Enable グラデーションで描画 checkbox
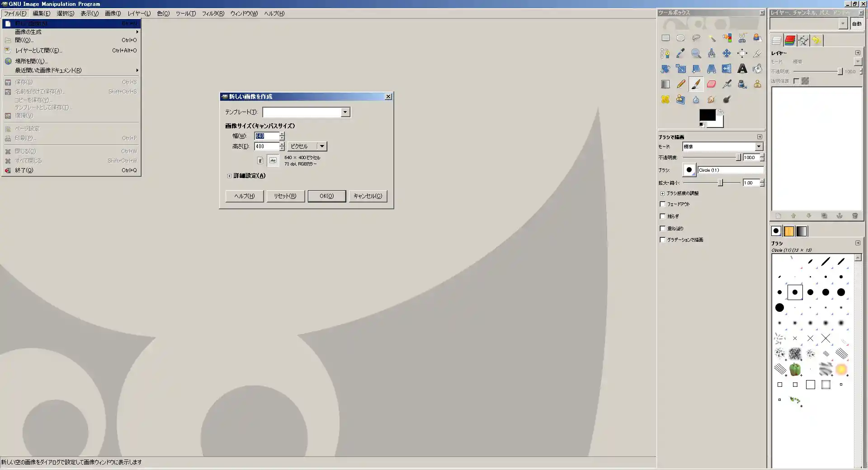Screen dimensions: 868x470 tap(663, 240)
